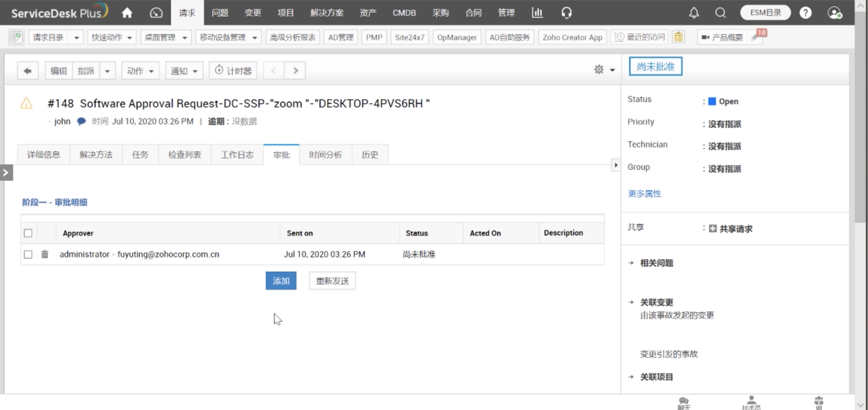This screenshot has width=868, height=410.
Task: Delete the administrator approver with trash icon
Action: tap(45, 254)
